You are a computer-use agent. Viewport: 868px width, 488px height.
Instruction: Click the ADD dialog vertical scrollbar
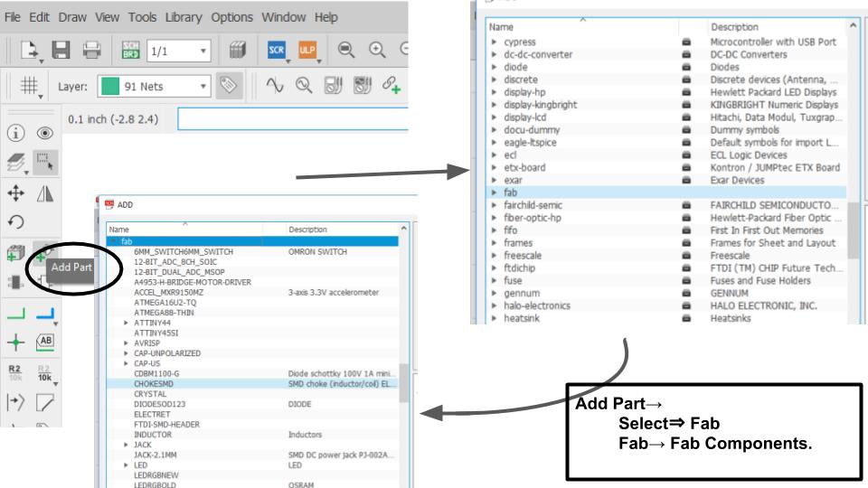pyautogui.click(x=403, y=381)
